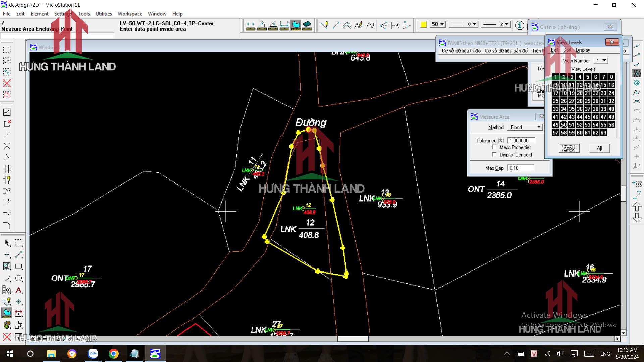
Task: Click the Measure Volume tool icon
Action: tap(307, 25)
